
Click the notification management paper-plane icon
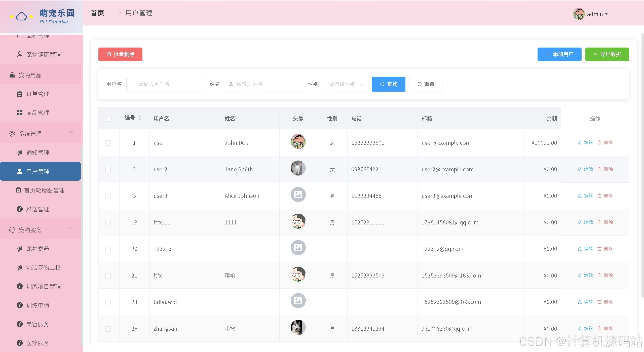click(20, 152)
